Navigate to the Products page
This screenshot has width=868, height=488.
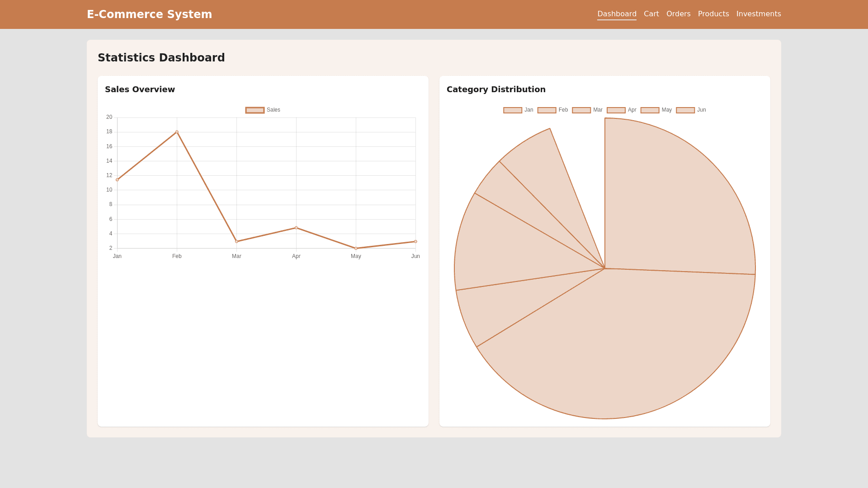713,14
